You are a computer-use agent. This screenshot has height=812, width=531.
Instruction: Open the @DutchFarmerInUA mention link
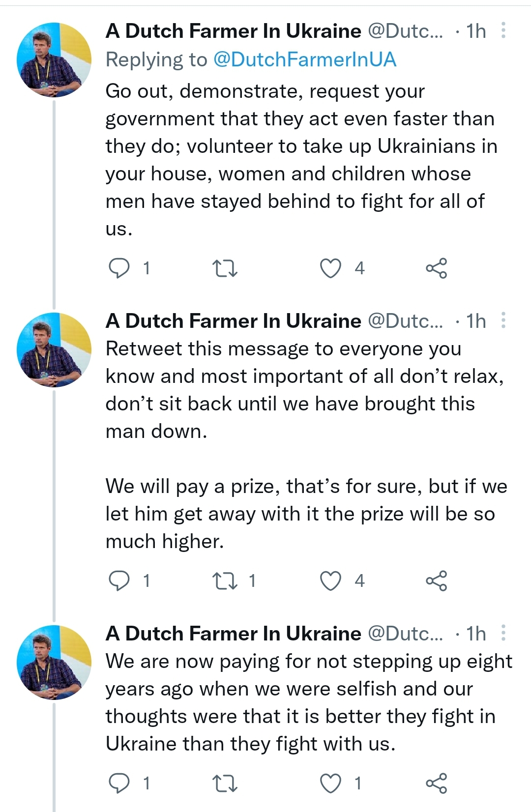click(x=305, y=59)
